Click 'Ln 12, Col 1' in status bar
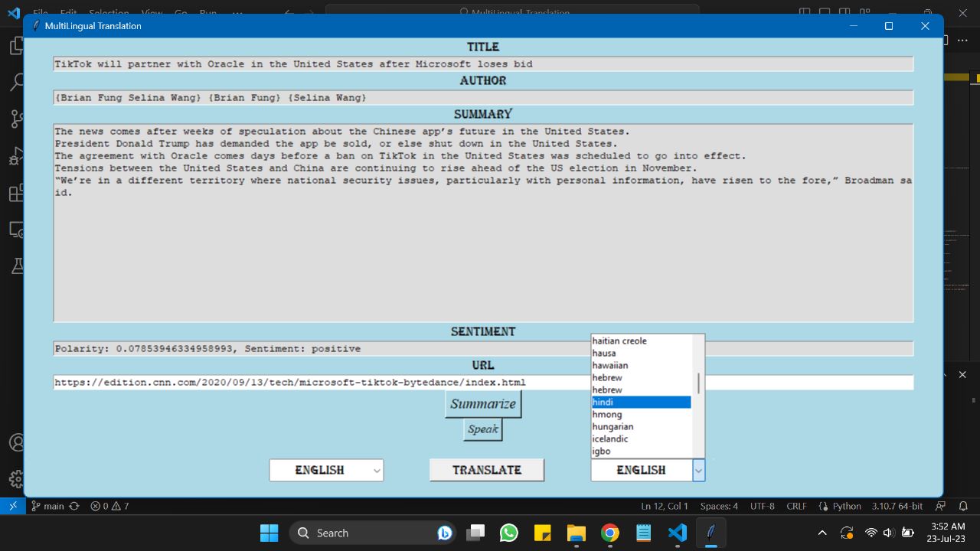This screenshot has height=551, width=980. pyautogui.click(x=665, y=506)
